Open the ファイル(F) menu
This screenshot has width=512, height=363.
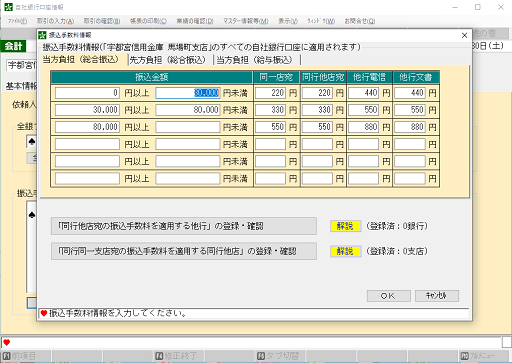point(17,21)
